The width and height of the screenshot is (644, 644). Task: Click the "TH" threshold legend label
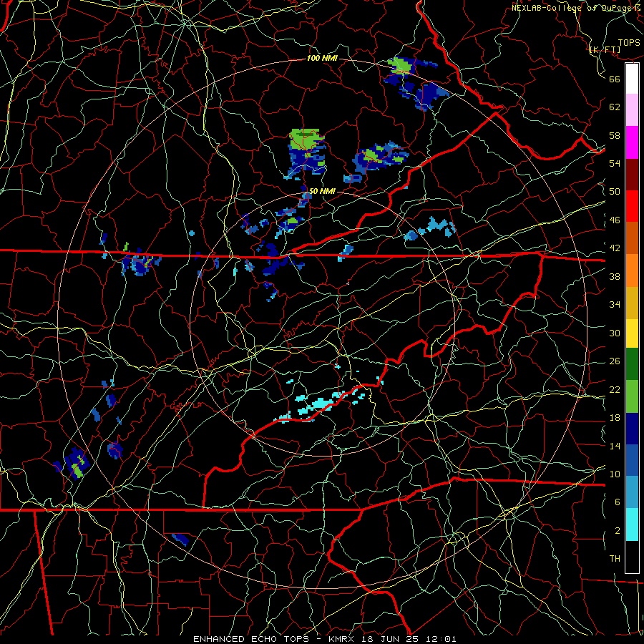click(x=615, y=559)
